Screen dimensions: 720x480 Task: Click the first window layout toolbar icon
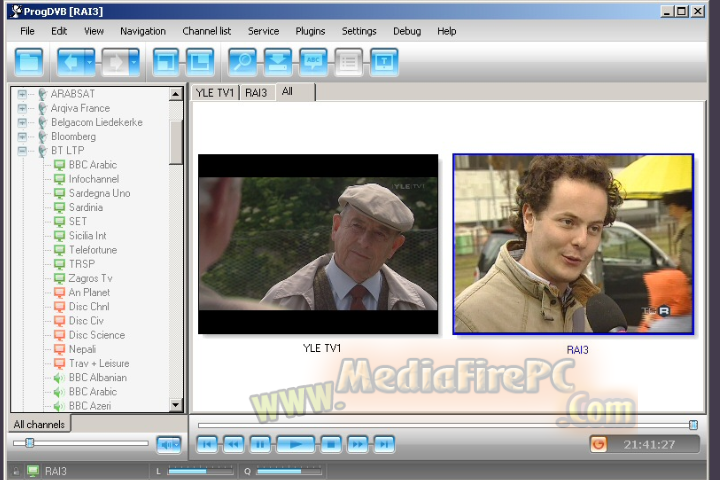(165, 62)
